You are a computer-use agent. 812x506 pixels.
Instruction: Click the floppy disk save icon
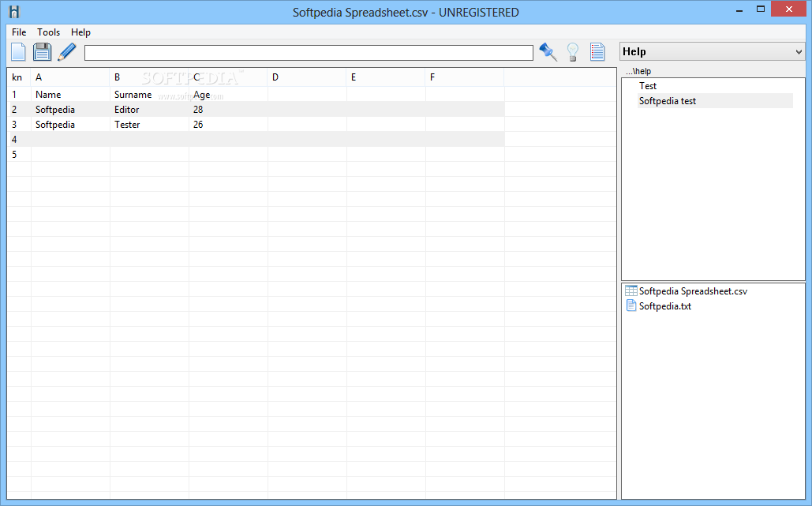point(42,52)
